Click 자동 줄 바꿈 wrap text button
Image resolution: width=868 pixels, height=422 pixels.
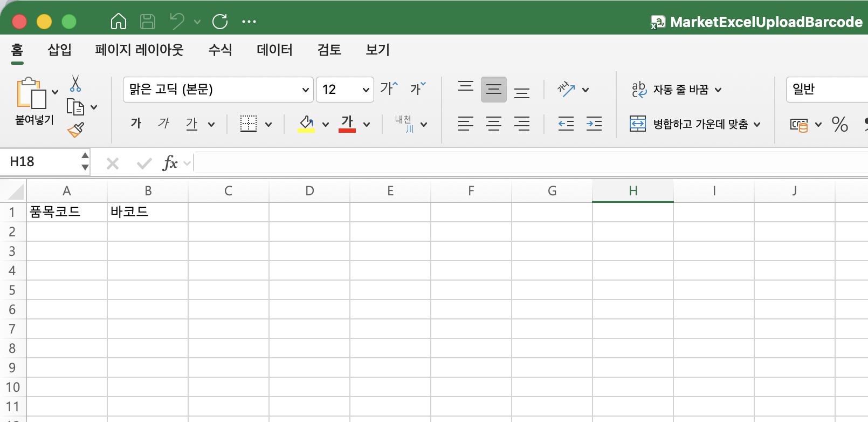pos(676,90)
